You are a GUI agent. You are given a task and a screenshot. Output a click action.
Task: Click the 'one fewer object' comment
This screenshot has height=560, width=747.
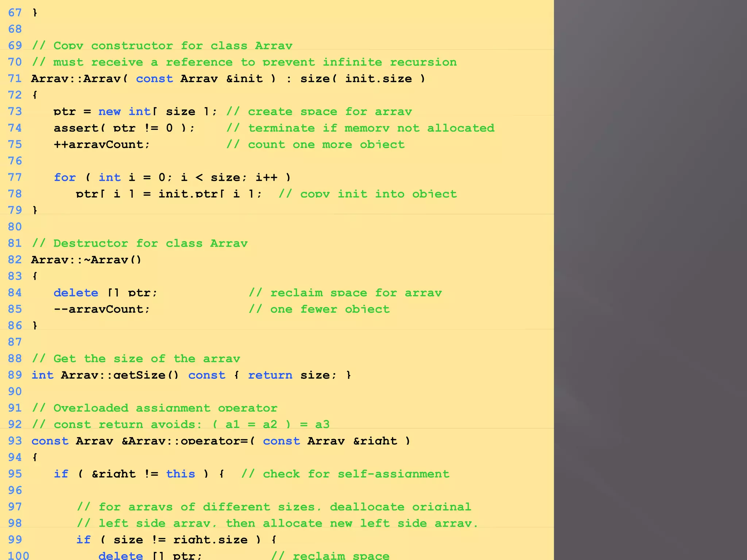coord(319,309)
